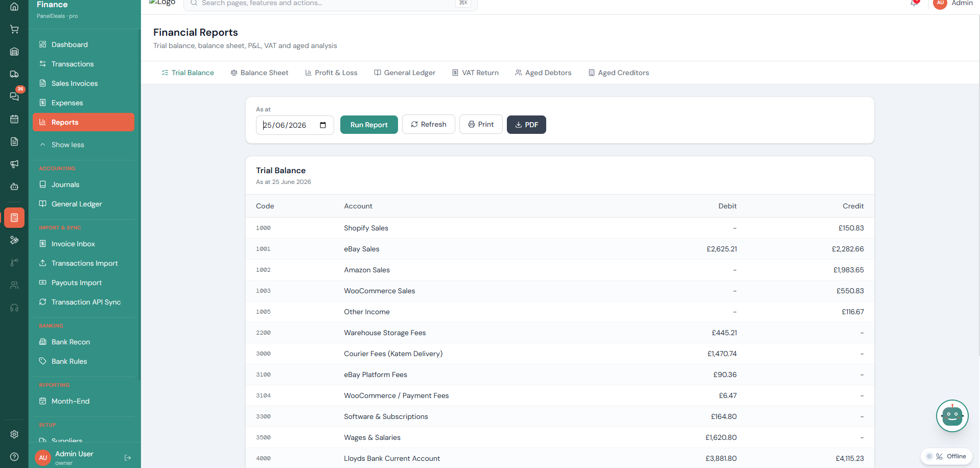The height and width of the screenshot is (468, 980).
Task: Open the users icon in the rail
Action: coord(14,285)
